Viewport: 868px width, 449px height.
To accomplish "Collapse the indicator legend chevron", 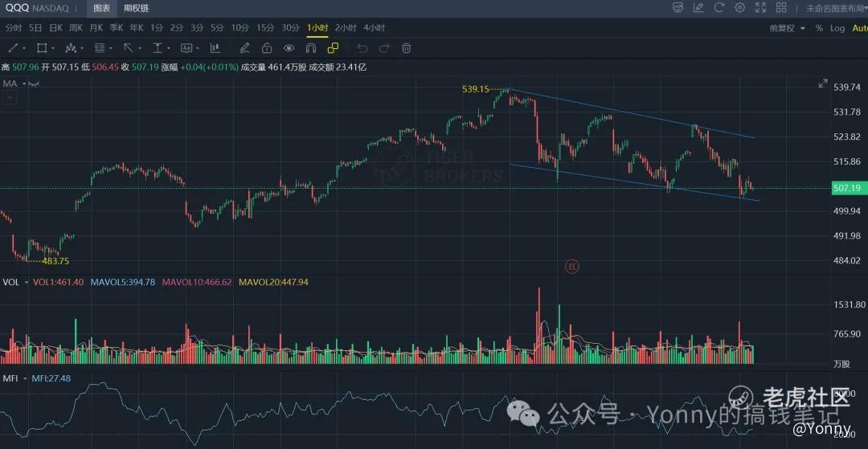I will pos(10,99).
